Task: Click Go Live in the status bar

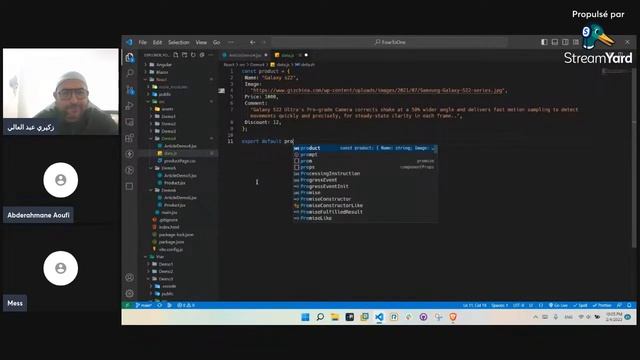Action: [x=558, y=305]
